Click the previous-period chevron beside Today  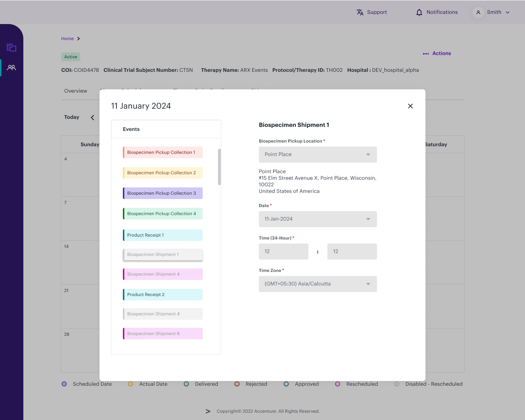(92, 117)
